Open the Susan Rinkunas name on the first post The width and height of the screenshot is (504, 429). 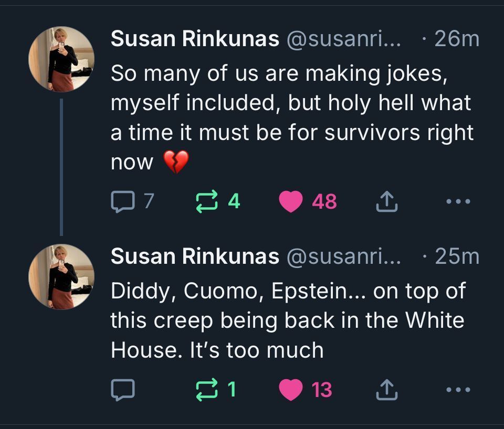click(195, 39)
